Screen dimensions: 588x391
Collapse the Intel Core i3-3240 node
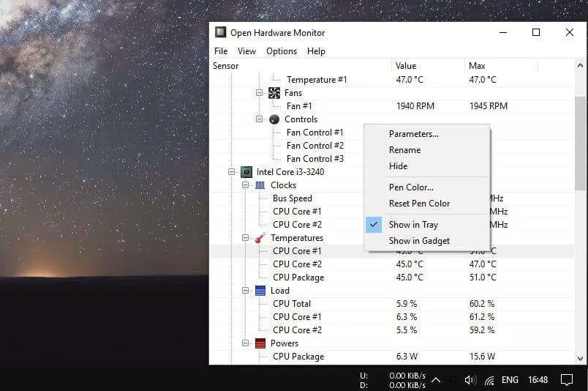coord(232,172)
